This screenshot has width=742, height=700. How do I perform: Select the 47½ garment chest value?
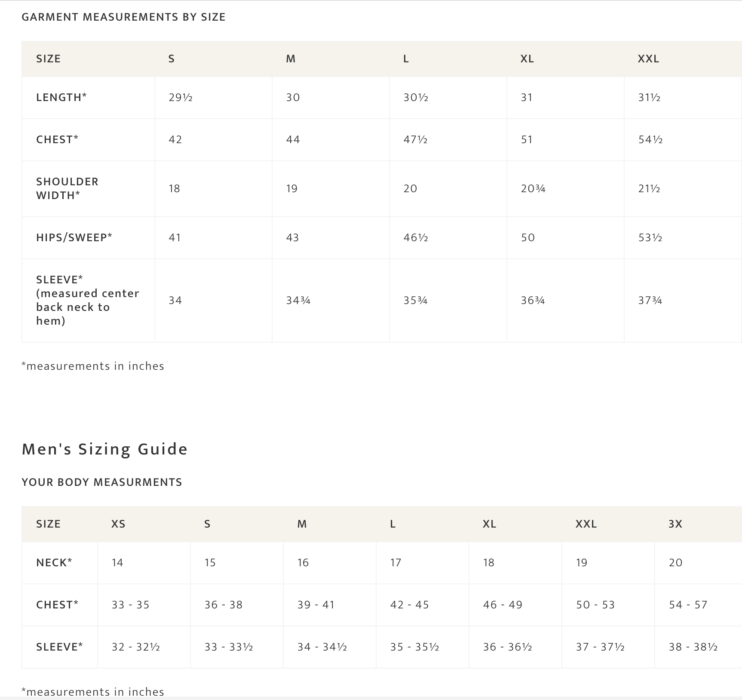[x=415, y=139]
